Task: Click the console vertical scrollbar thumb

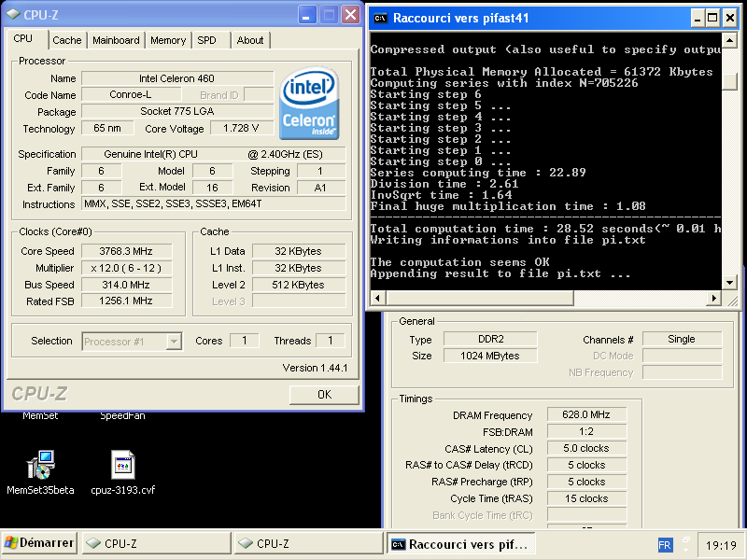Action: pos(729,81)
